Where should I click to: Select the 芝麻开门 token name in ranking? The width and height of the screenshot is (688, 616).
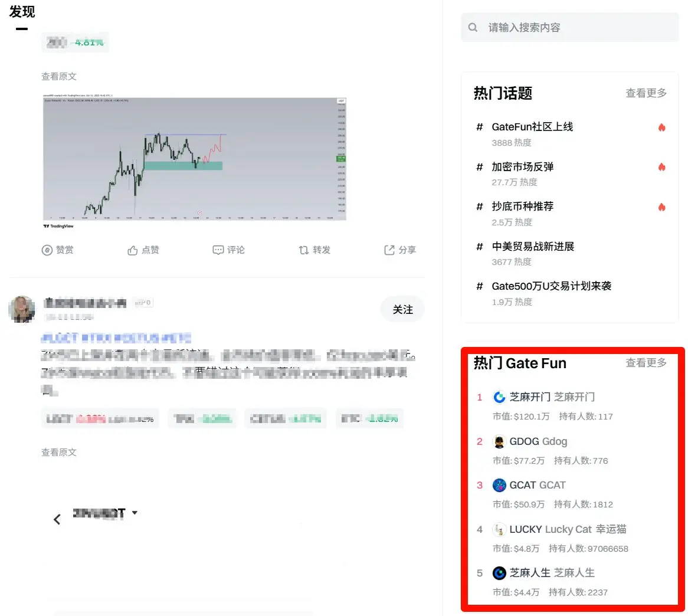(552, 398)
